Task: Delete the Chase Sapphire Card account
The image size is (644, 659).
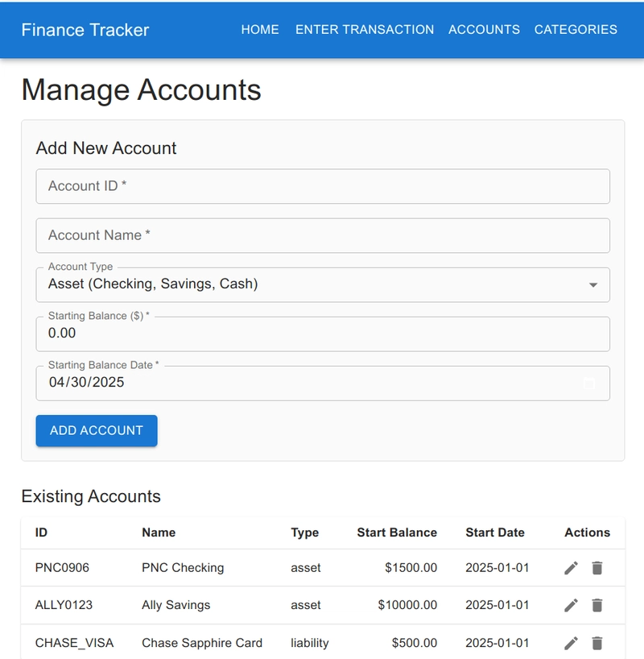Action: [597, 643]
